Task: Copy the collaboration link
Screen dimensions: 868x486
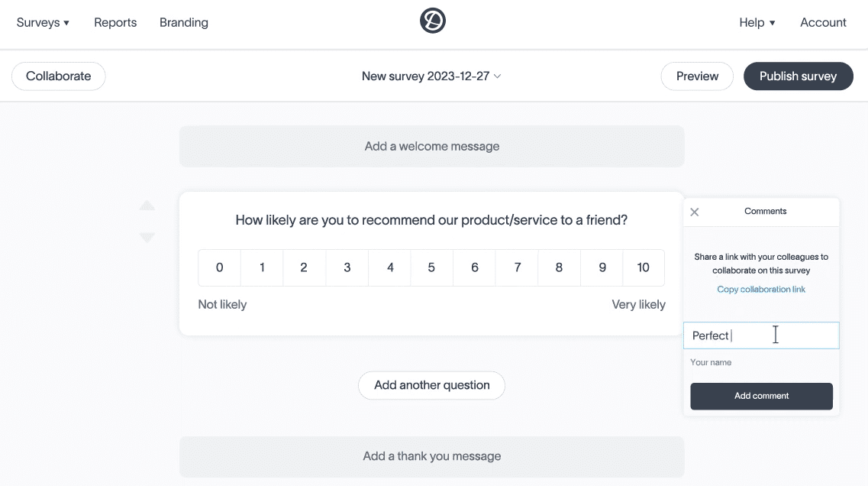Action: 761,289
